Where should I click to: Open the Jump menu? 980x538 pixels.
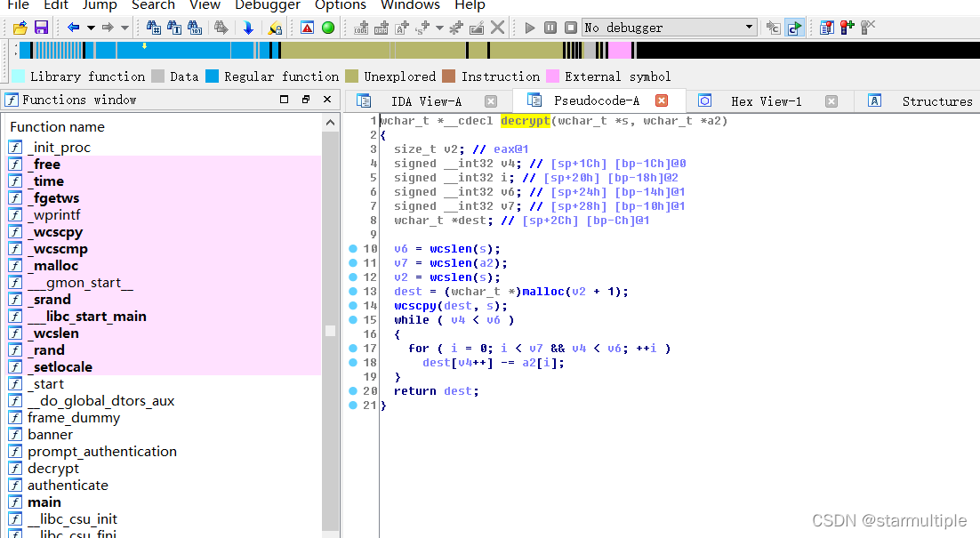100,5
